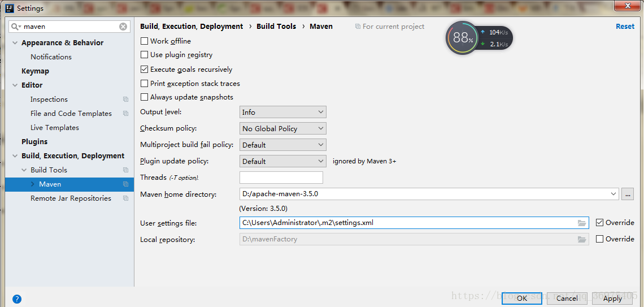Image resolution: width=644 pixels, height=307 pixels.
Task: Open Live Templates settings page
Action: pyautogui.click(x=55, y=128)
